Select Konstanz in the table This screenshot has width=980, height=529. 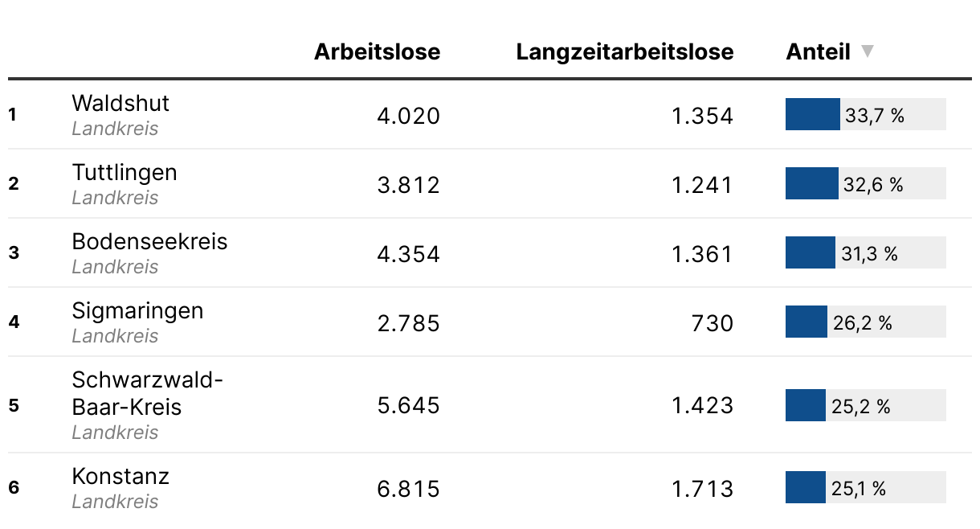point(120,476)
